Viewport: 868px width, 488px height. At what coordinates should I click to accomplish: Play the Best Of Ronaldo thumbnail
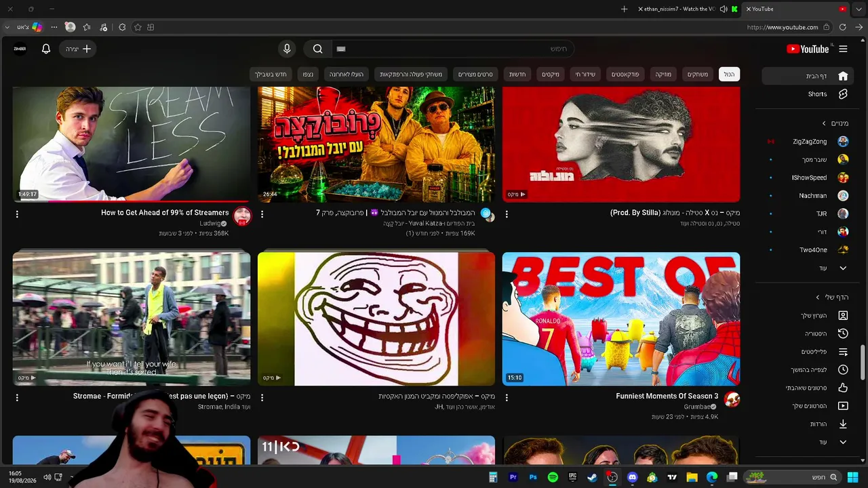[x=621, y=319]
